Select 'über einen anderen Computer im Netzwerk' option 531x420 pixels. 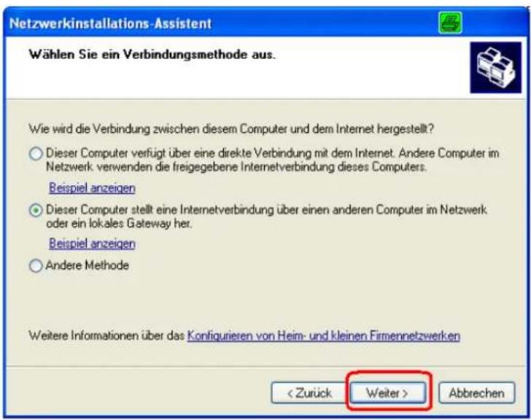point(36,210)
